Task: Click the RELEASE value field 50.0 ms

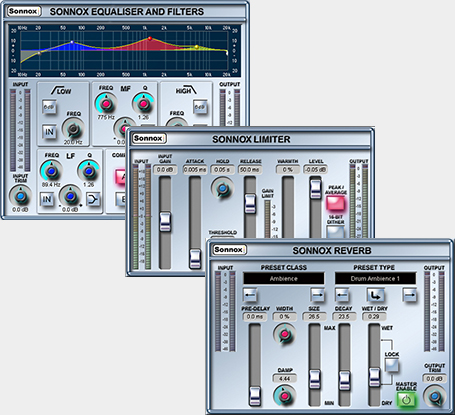Action: click(x=250, y=170)
